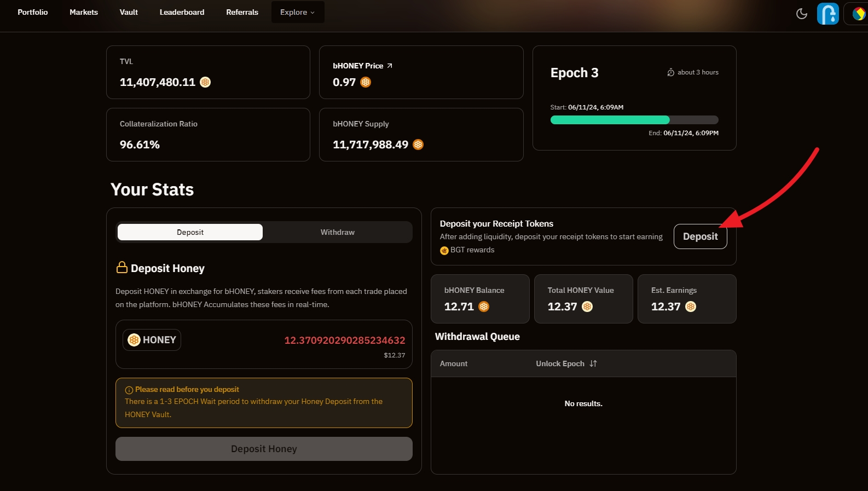Click the Collateralization Ratio 96.61% value
The image size is (868, 491).
140,145
